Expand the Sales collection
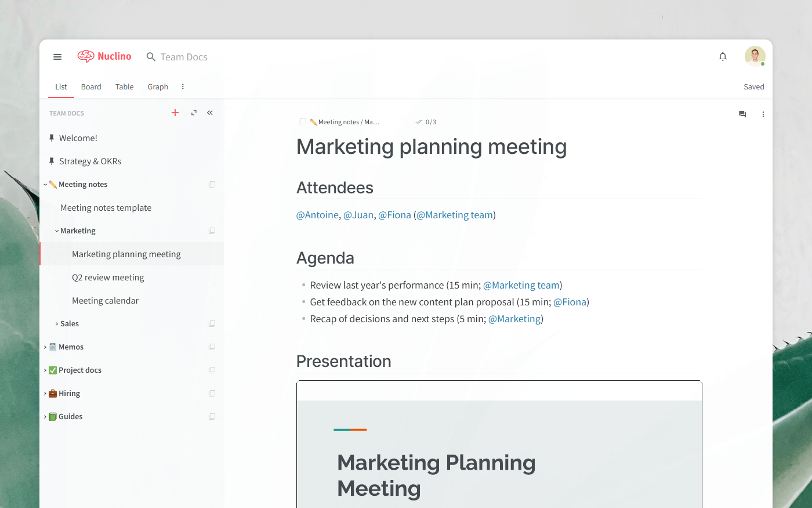This screenshot has width=812, height=508. [57, 324]
